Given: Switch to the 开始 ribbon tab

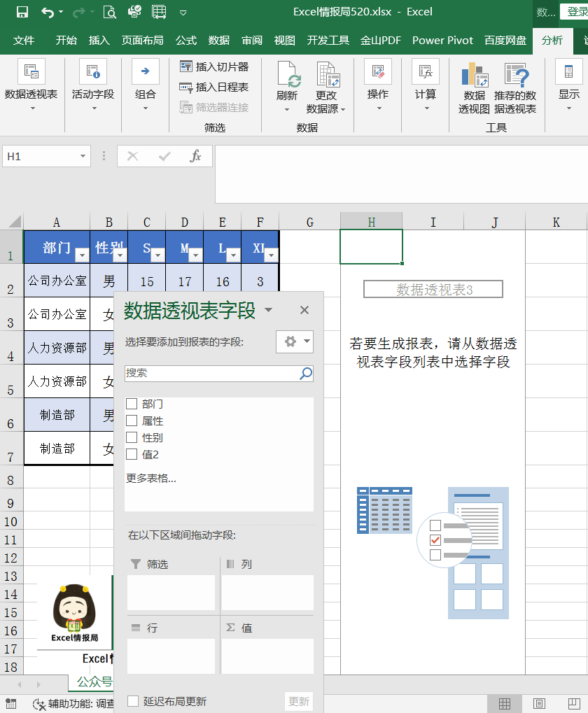Looking at the screenshot, I should pos(66,41).
